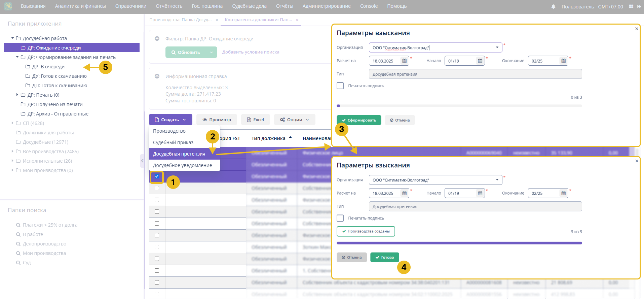Uncheck the selected row checkbox
The width and height of the screenshot is (644, 299).
coord(157,176)
